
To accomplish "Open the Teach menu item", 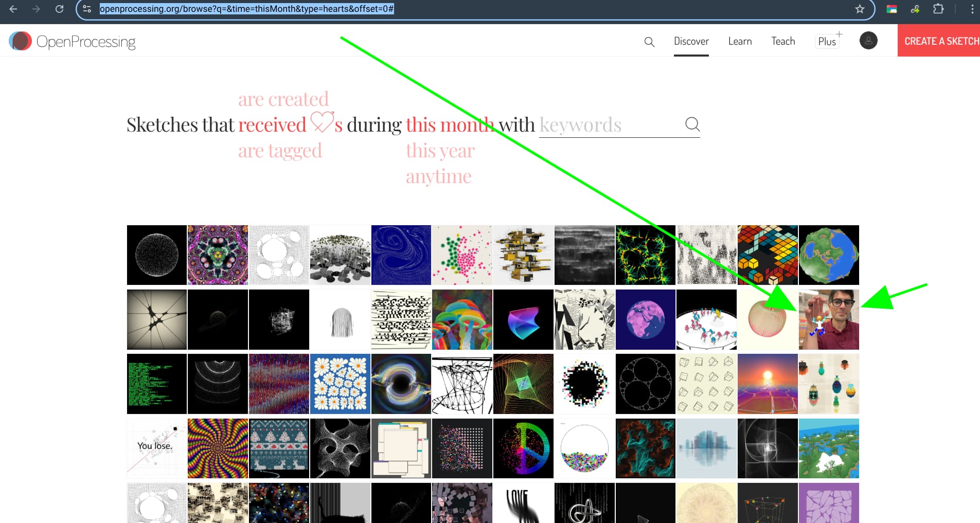I will click(782, 41).
